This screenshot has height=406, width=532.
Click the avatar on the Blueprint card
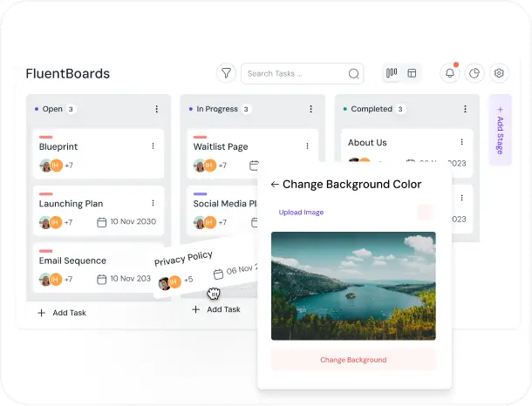pos(45,166)
